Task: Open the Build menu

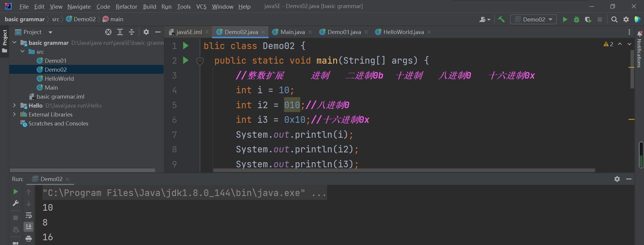Action: pyautogui.click(x=150, y=7)
